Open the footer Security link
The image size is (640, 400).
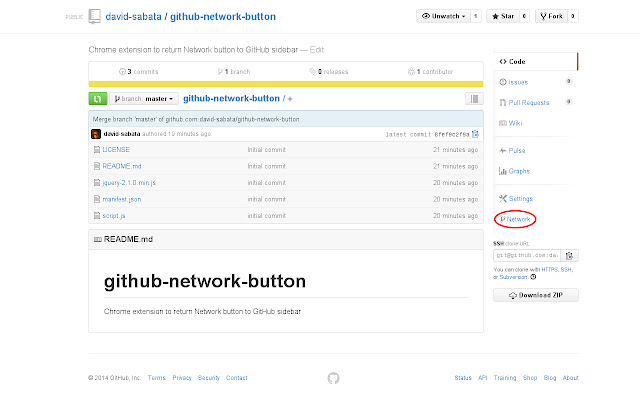click(x=209, y=378)
